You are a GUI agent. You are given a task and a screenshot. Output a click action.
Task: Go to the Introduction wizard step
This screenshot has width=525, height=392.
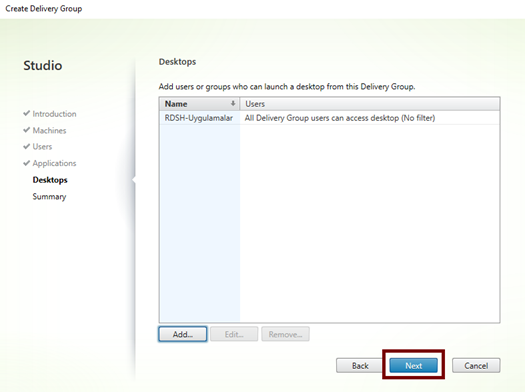(54, 114)
